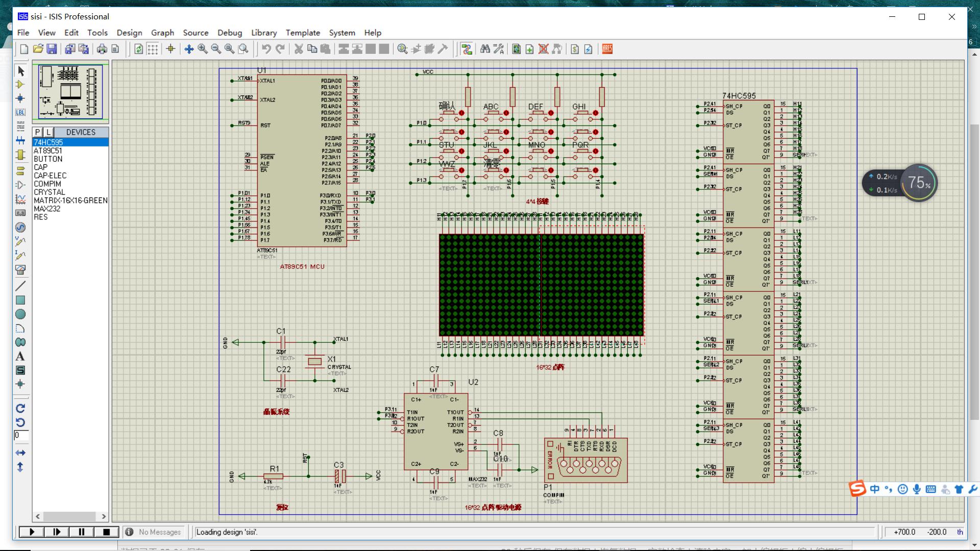The image size is (980, 551).
Task: Select the Text Script Mode tool
Action: point(20,126)
